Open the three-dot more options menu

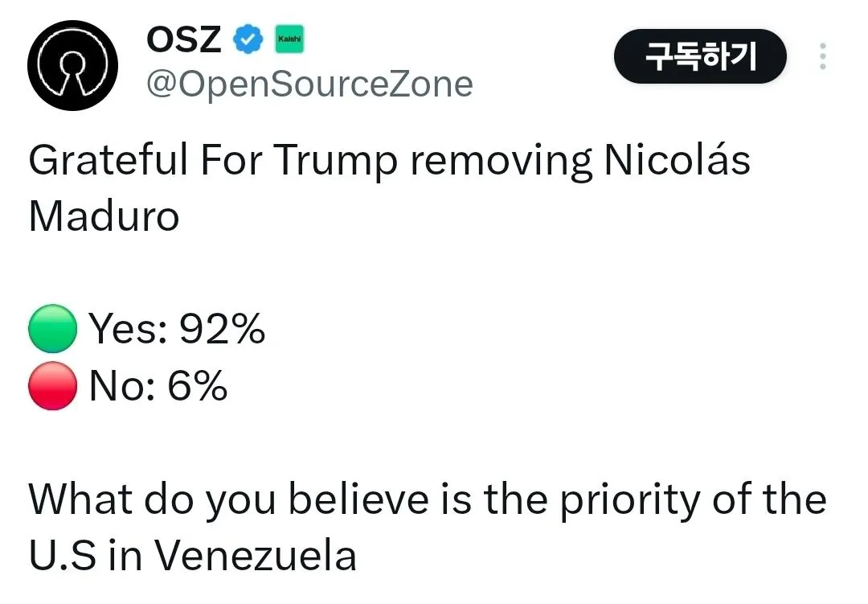[822, 57]
